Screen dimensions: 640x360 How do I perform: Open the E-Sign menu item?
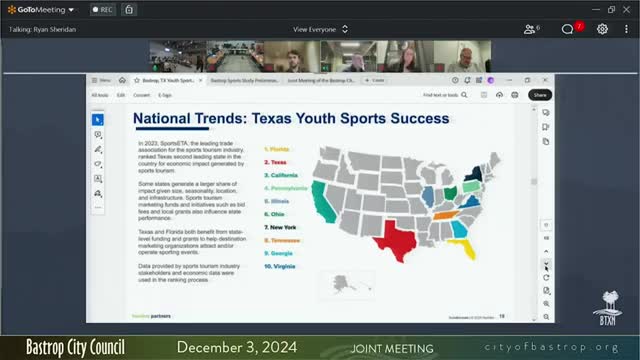(165, 95)
